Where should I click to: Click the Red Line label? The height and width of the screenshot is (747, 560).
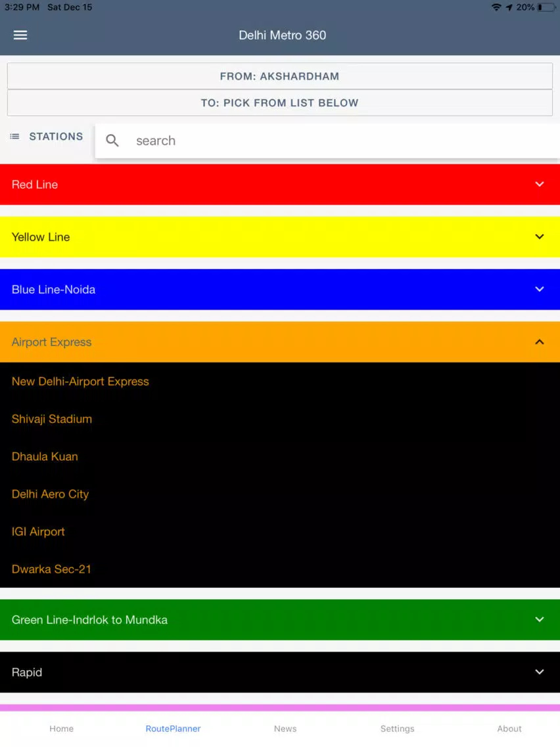coord(35,184)
